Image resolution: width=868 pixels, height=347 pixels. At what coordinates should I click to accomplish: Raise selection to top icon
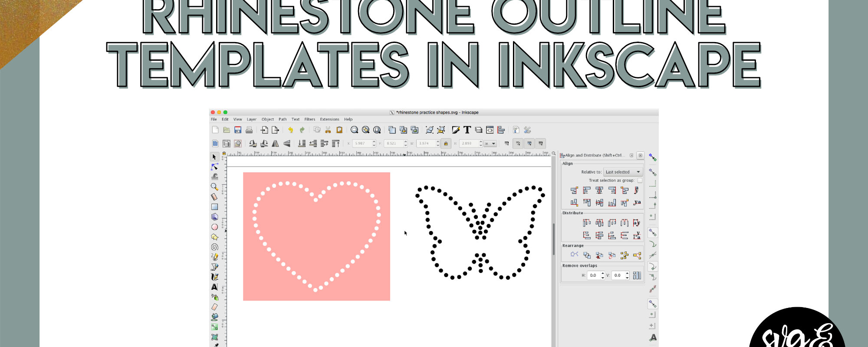coord(335,143)
